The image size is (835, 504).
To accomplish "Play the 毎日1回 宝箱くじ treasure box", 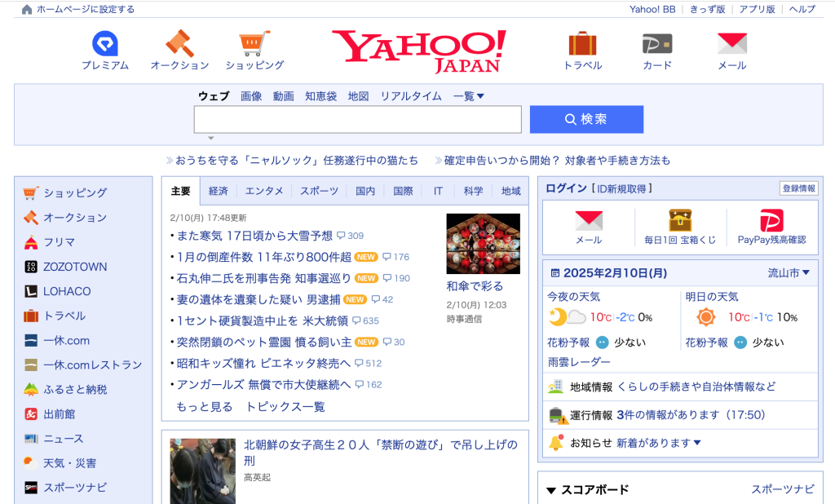I will click(x=681, y=222).
